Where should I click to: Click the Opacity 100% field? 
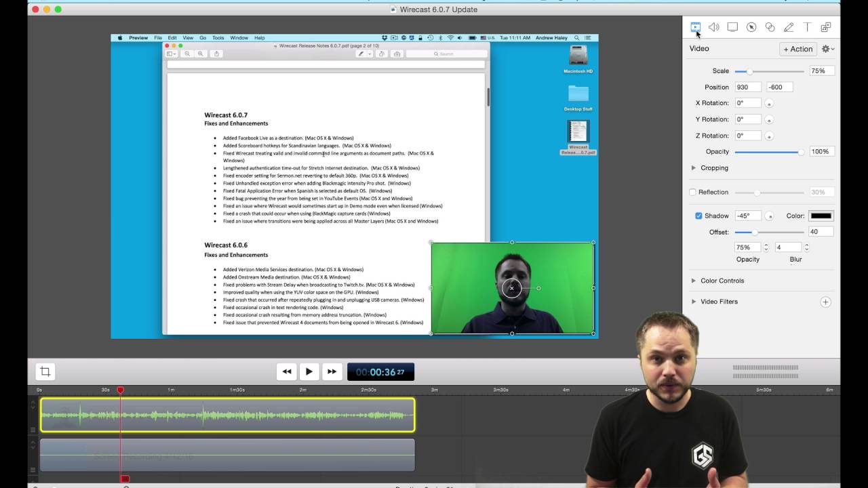point(822,152)
